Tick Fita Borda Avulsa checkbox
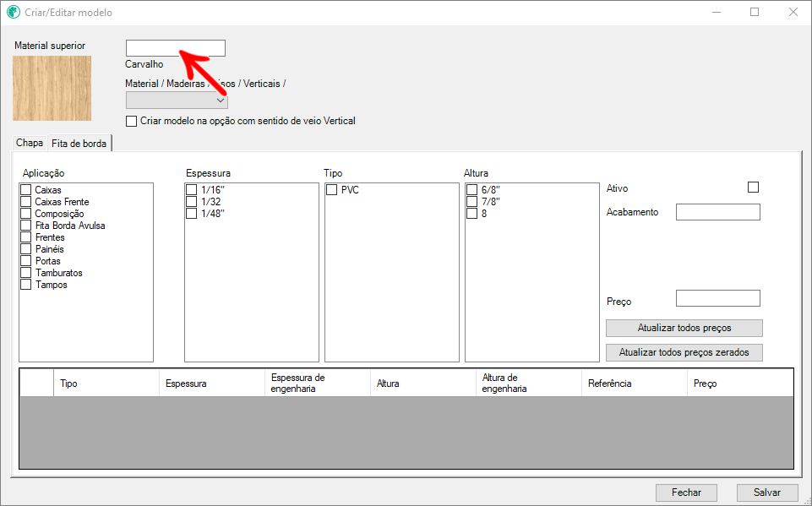The image size is (812, 506). click(x=26, y=226)
